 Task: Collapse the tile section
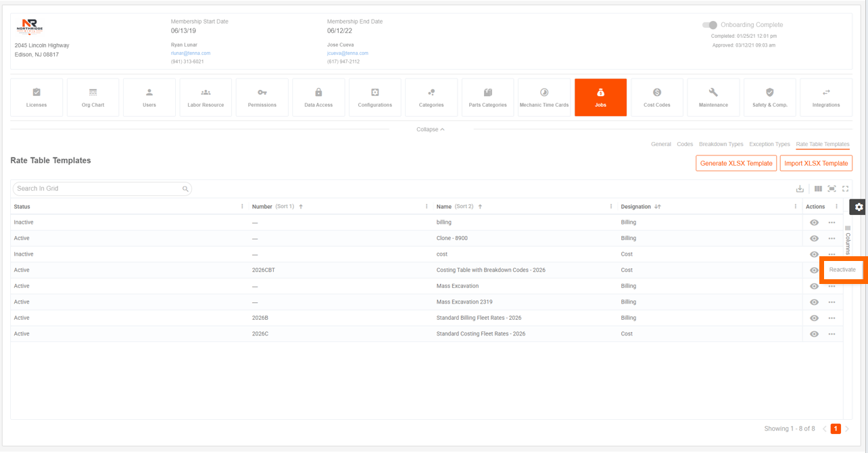[431, 129]
